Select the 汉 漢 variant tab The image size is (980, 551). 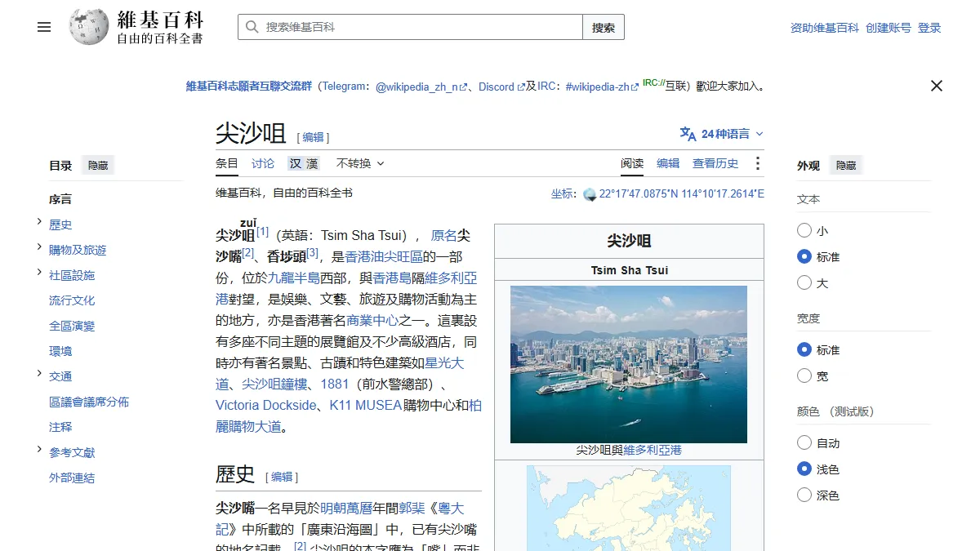[303, 163]
